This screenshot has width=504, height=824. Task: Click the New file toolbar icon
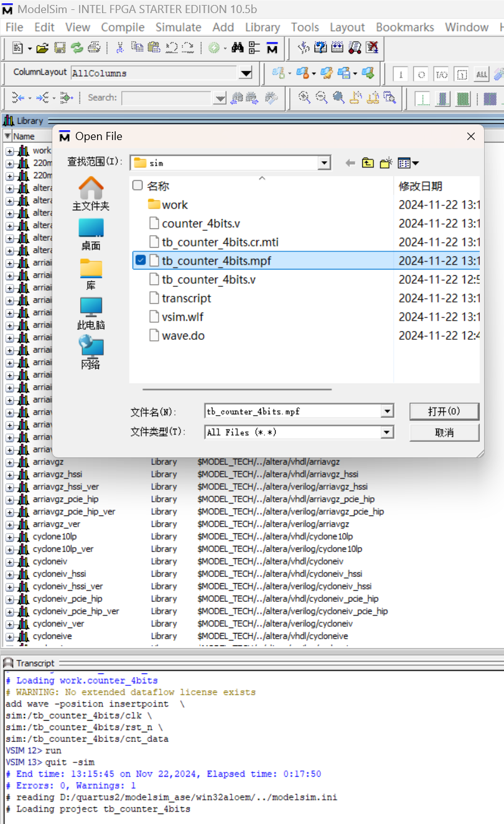18,48
